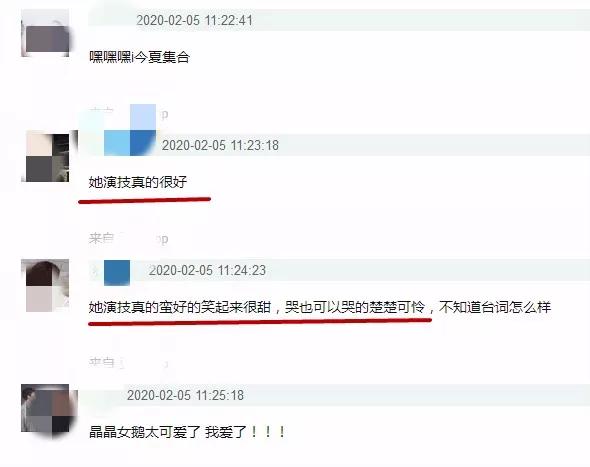Open the first commenter's blurred avatar
590x467 pixels.
(x=45, y=33)
